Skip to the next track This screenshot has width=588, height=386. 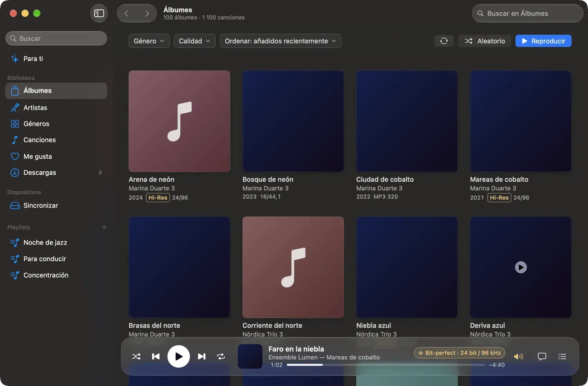pos(201,356)
